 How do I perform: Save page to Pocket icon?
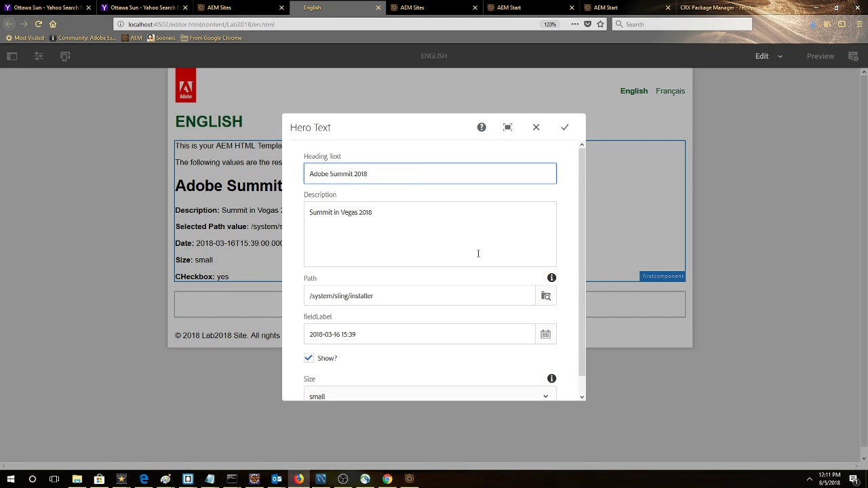coord(587,24)
